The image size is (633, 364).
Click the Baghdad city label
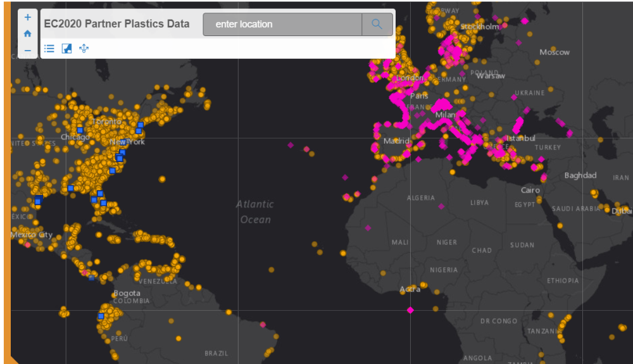coord(580,175)
